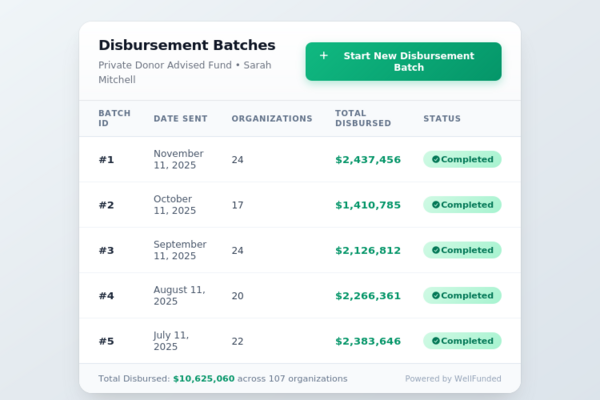Sort by the Date Sent column header
The image size is (600, 400).
(x=180, y=119)
